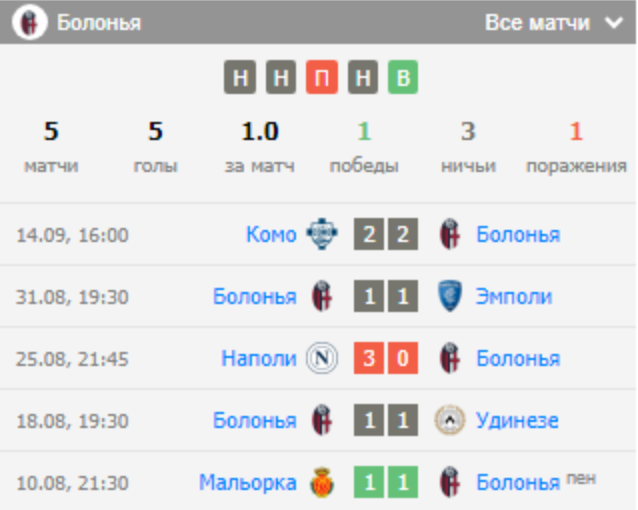The height and width of the screenshot is (510, 638).
Task: Click the green 'В' win form badge
Action: [402, 78]
